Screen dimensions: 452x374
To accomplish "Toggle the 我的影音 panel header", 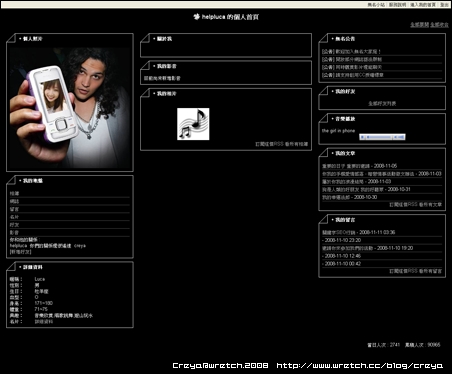I will point(167,66).
